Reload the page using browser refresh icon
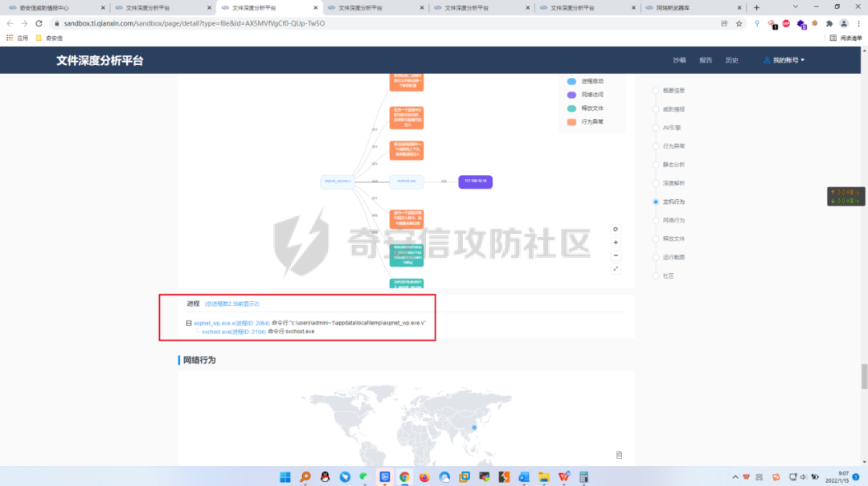The width and height of the screenshot is (868, 486). pyautogui.click(x=39, y=23)
